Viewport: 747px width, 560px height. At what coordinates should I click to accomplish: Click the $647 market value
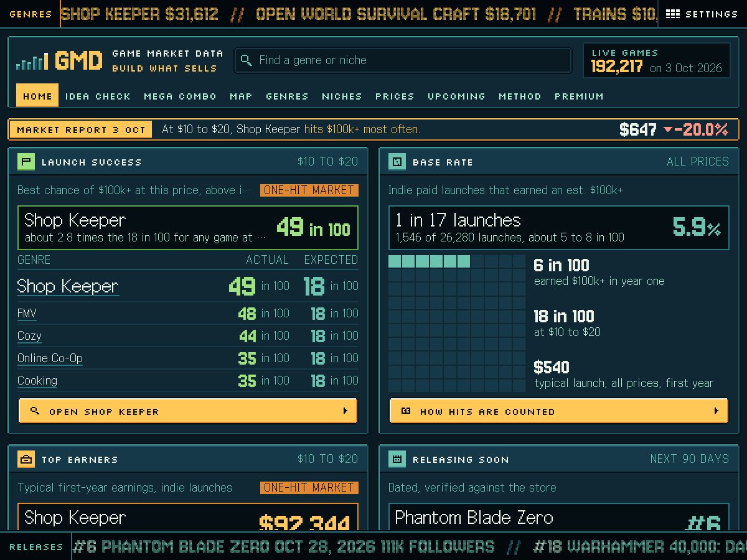tap(638, 129)
